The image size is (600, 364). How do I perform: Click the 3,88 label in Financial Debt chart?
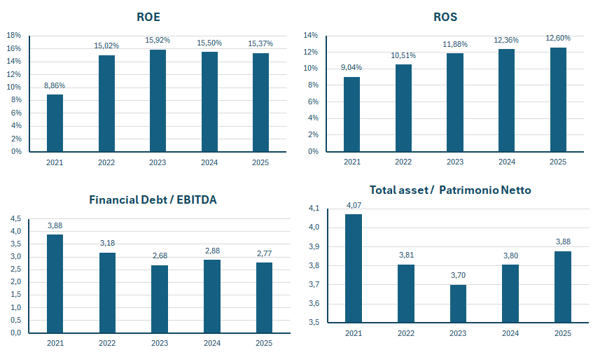coord(55,226)
